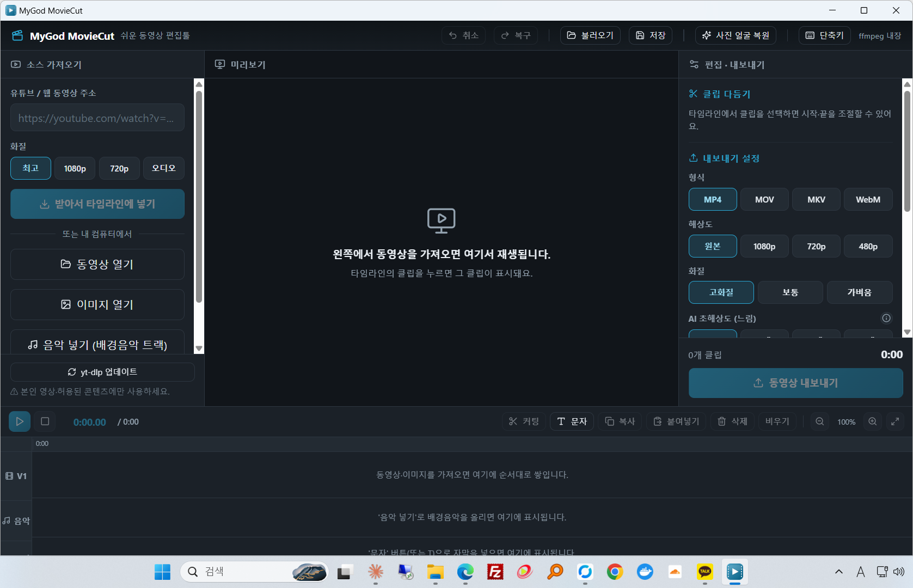
Task: Click the left panel scrollbar
Action: coord(199,196)
